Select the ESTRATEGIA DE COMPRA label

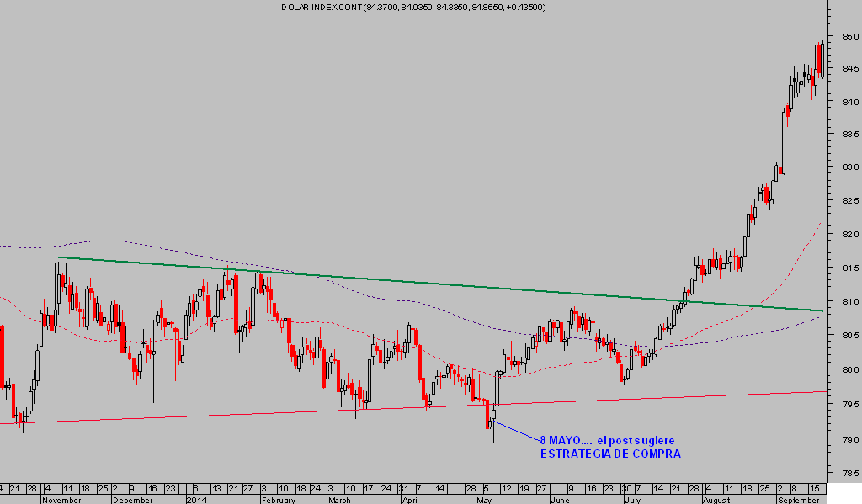[x=609, y=454]
